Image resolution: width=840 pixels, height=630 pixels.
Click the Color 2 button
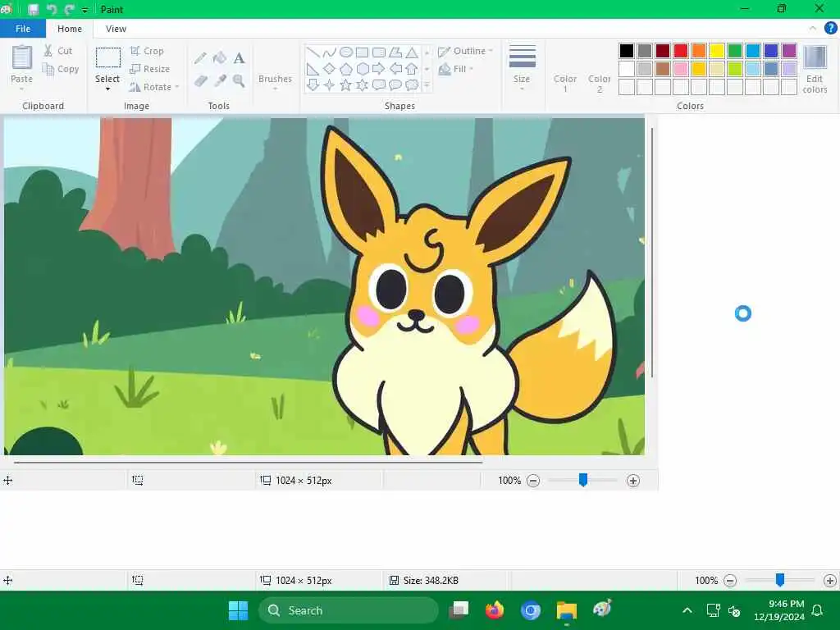coord(600,83)
